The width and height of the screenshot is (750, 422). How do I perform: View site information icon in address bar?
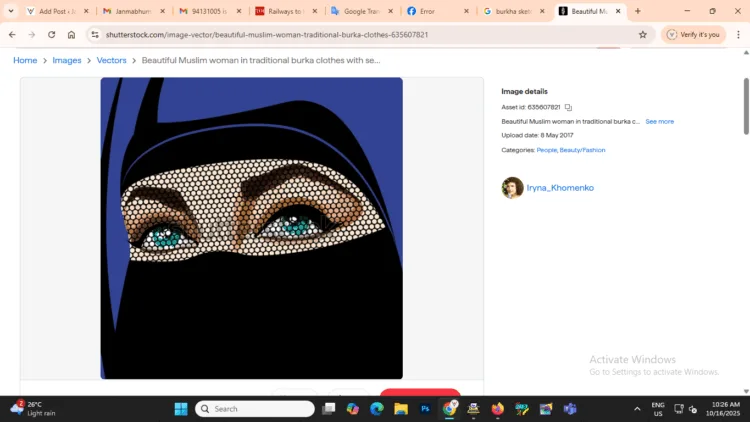pyautogui.click(x=95, y=34)
